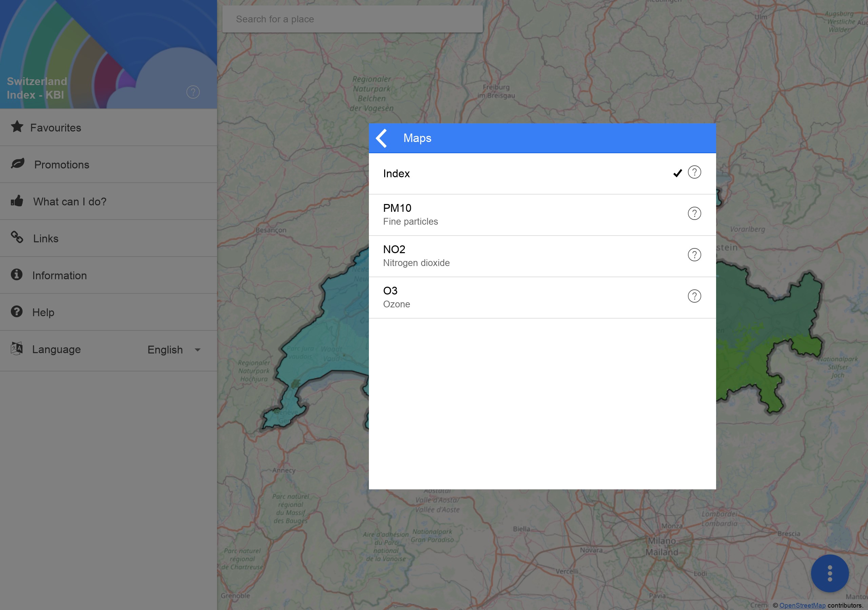Open the Information menu item
The image size is (868, 610).
(59, 276)
